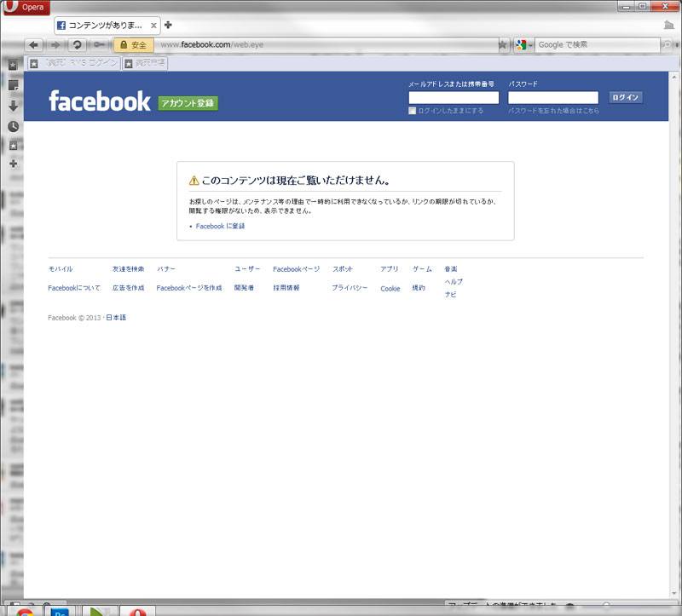Open Chrome from the taskbar
This screenshot has width=682, height=616.
(x=26, y=612)
